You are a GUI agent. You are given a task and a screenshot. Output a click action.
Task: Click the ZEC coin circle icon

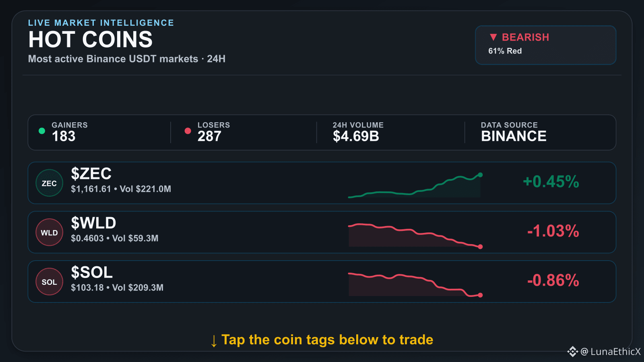[x=50, y=183]
